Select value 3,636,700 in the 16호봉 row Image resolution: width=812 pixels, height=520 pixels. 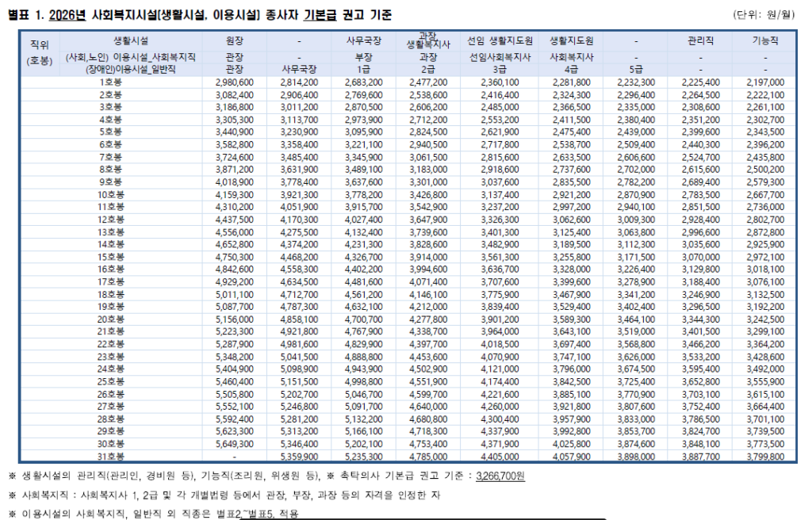point(500,270)
